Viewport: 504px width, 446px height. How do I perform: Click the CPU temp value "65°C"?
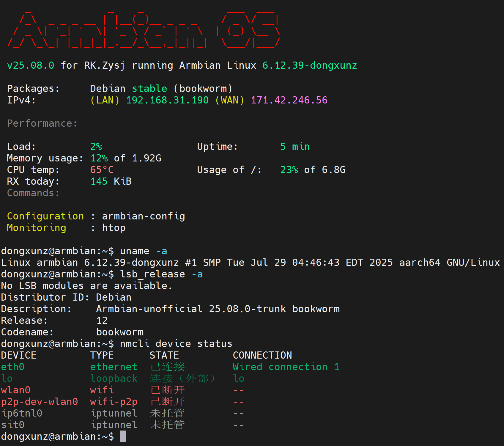tap(102, 170)
